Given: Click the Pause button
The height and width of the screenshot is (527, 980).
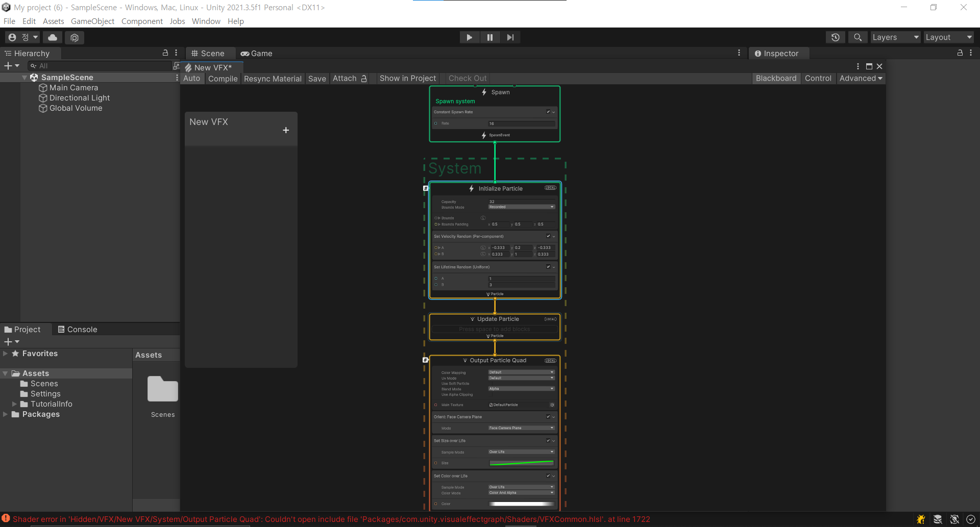Looking at the screenshot, I should 490,37.
